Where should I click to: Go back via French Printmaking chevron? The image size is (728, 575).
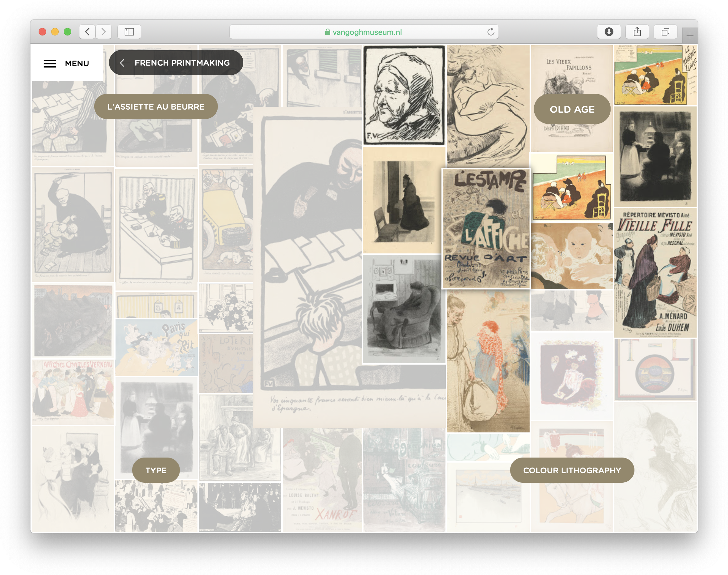click(x=122, y=63)
